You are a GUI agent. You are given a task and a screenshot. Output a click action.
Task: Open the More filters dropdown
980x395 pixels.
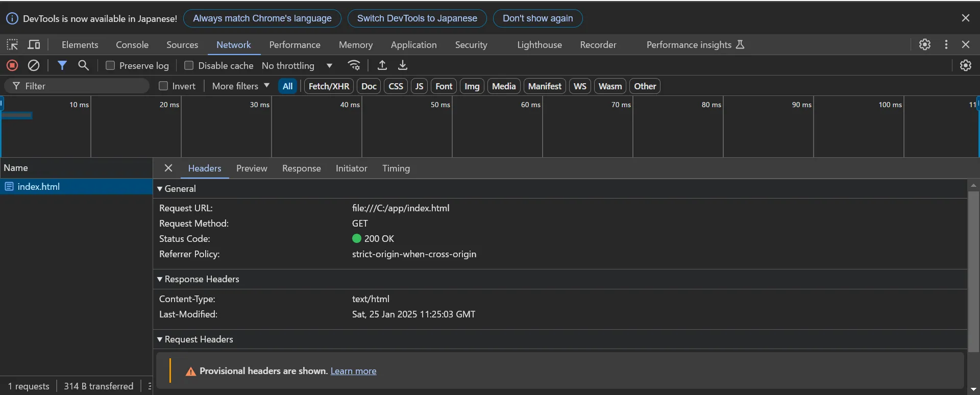click(x=240, y=86)
